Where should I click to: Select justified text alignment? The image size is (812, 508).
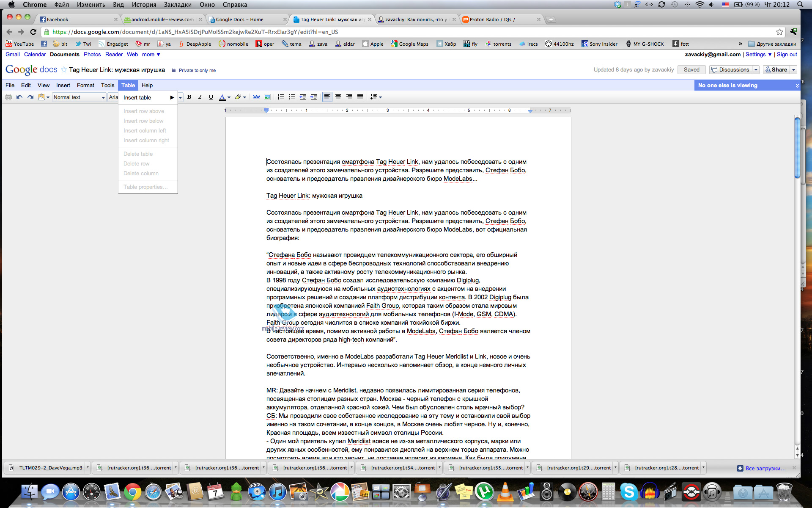click(x=360, y=97)
